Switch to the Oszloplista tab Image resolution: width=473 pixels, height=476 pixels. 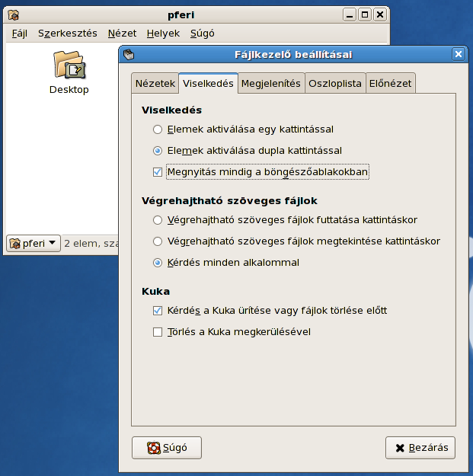334,84
